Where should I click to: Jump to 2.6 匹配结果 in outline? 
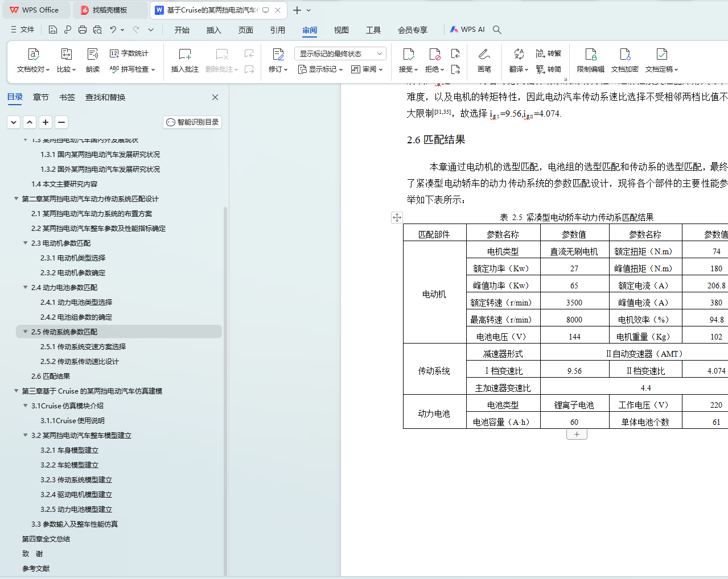click(51, 377)
